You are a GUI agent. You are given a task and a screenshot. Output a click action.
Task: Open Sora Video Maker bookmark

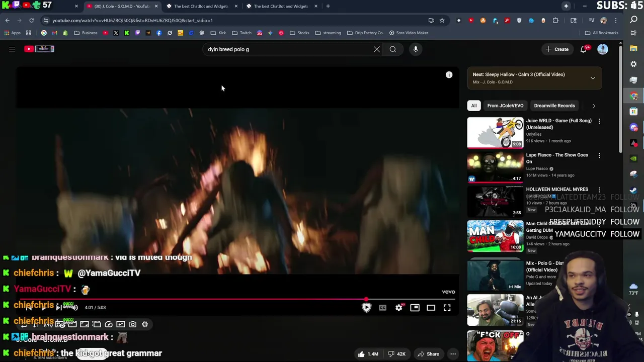(409, 33)
